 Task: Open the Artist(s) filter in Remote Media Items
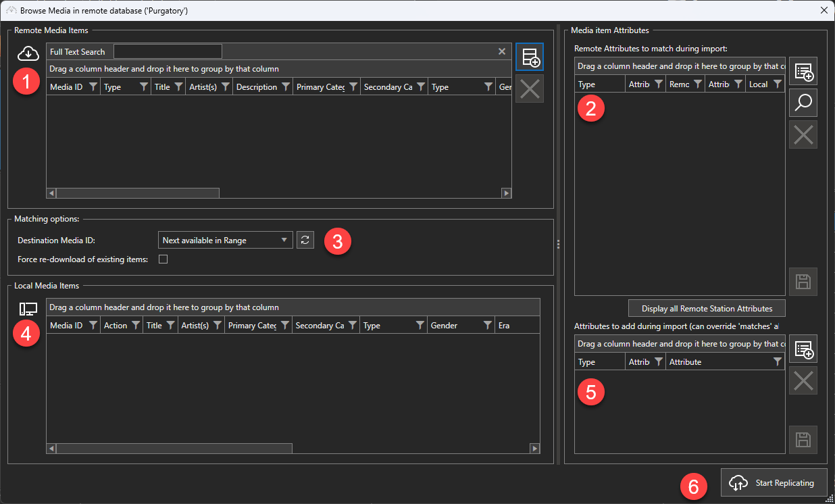pyautogui.click(x=226, y=86)
